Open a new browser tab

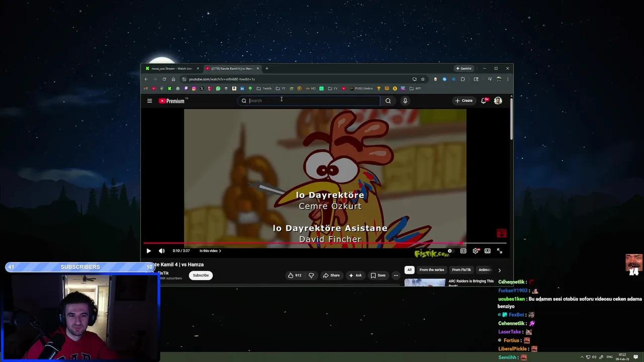point(267,68)
